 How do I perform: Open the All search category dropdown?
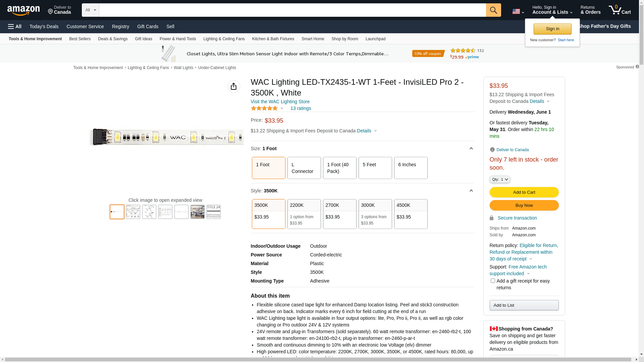tap(90, 10)
